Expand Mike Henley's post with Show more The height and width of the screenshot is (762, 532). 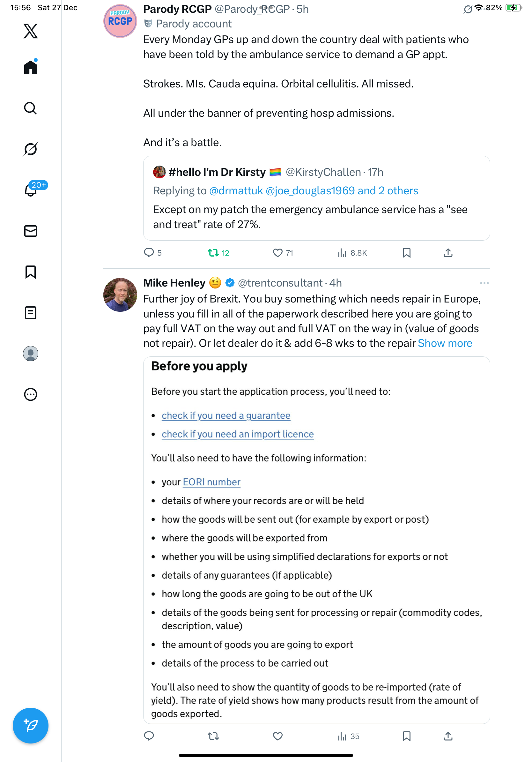[445, 343]
